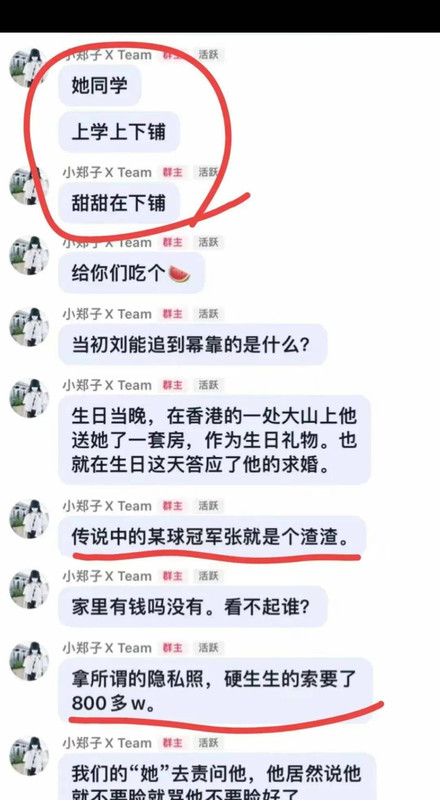Tap the avatar beside the 拿所谓的隐私照 message
The width and height of the screenshot is (440, 800).
tap(29, 661)
